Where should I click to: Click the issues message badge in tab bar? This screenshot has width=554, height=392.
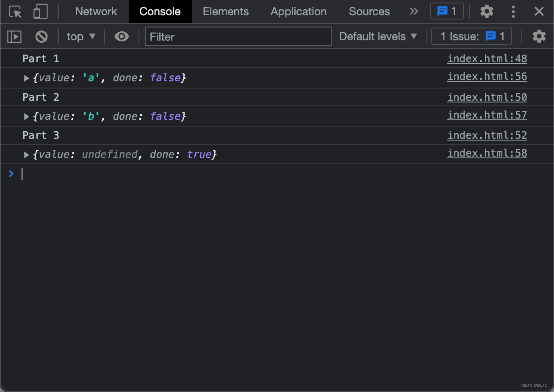pos(446,11)
